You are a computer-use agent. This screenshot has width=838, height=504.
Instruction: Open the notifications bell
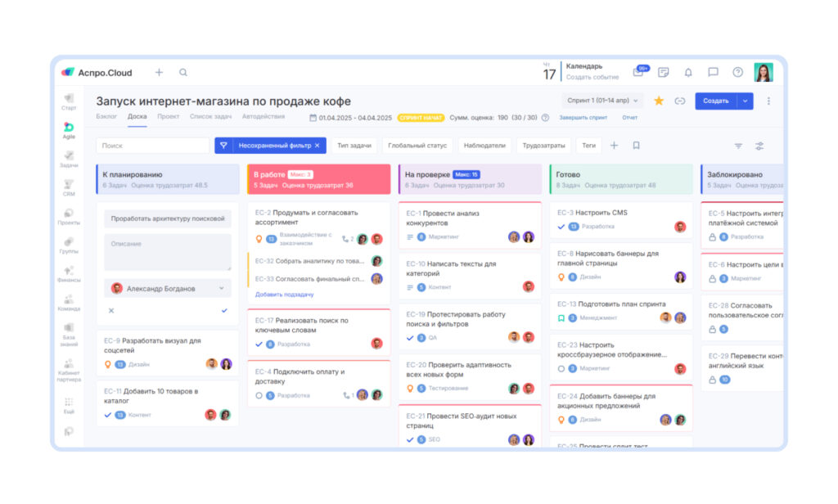(x=687, y=72)
